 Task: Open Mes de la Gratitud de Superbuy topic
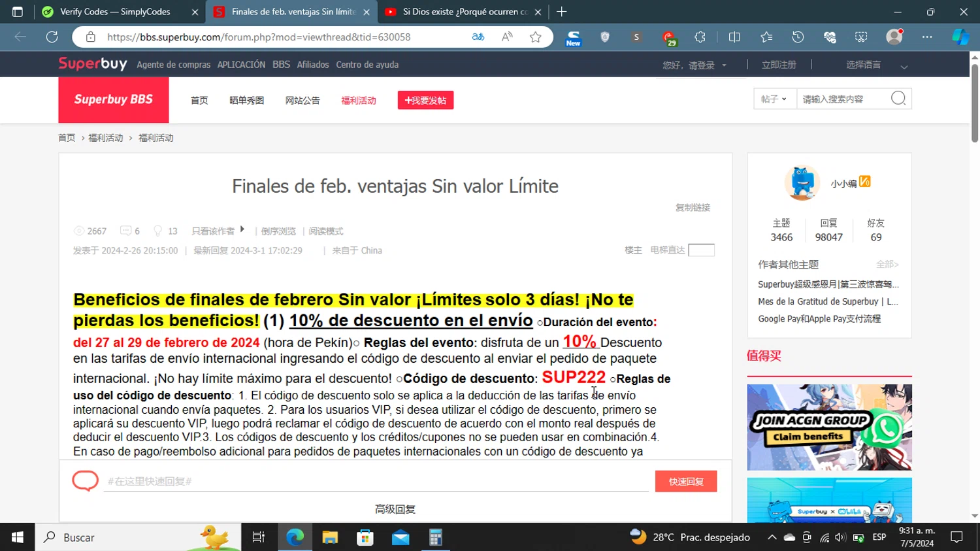tap(828, 301)
